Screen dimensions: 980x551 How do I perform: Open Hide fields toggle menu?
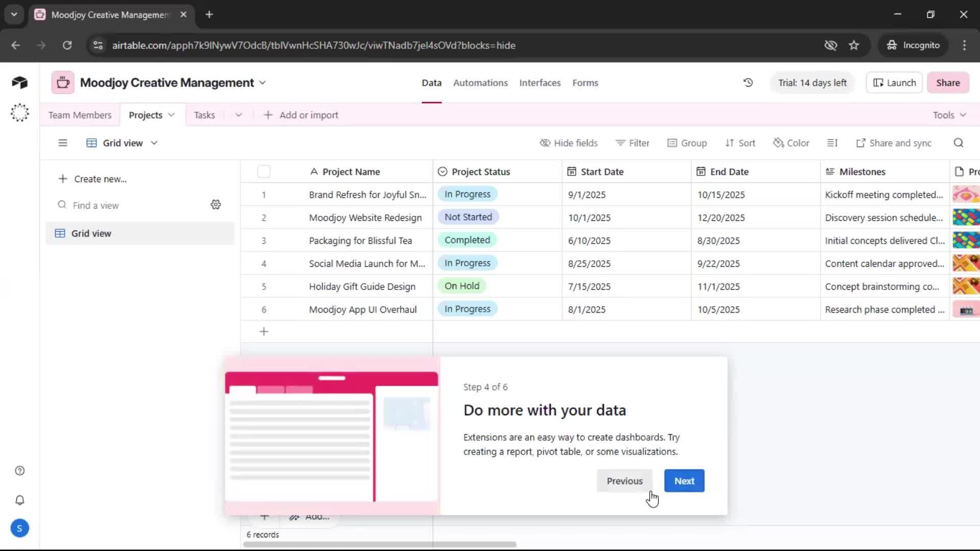(x=569, y=143)
